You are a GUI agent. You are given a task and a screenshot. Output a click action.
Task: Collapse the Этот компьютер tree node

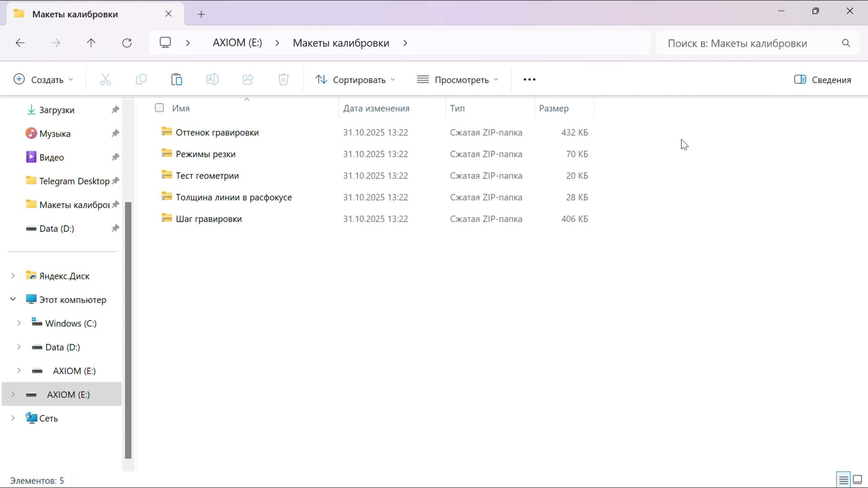pos(13,299)
